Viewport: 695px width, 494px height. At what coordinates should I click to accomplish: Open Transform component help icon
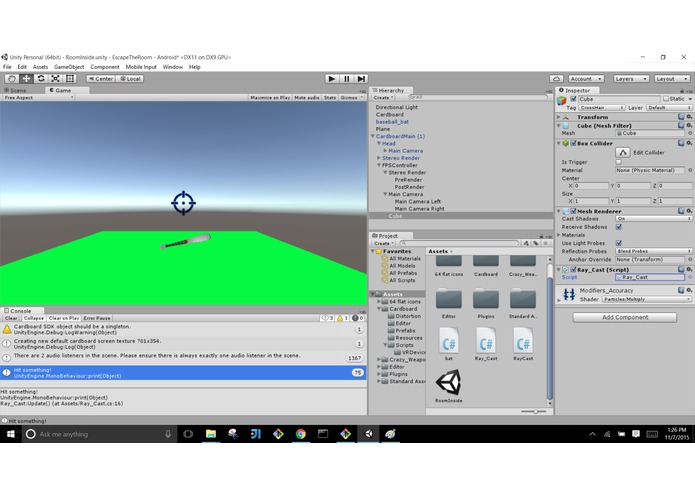click(x=681, y=117)
